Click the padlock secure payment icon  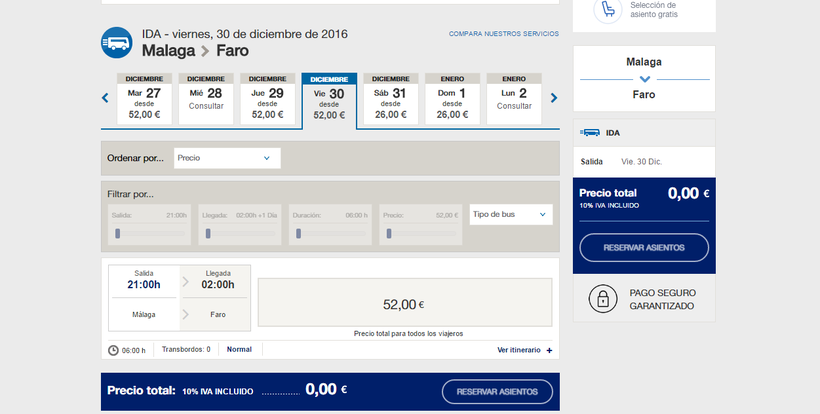(603, 299)
